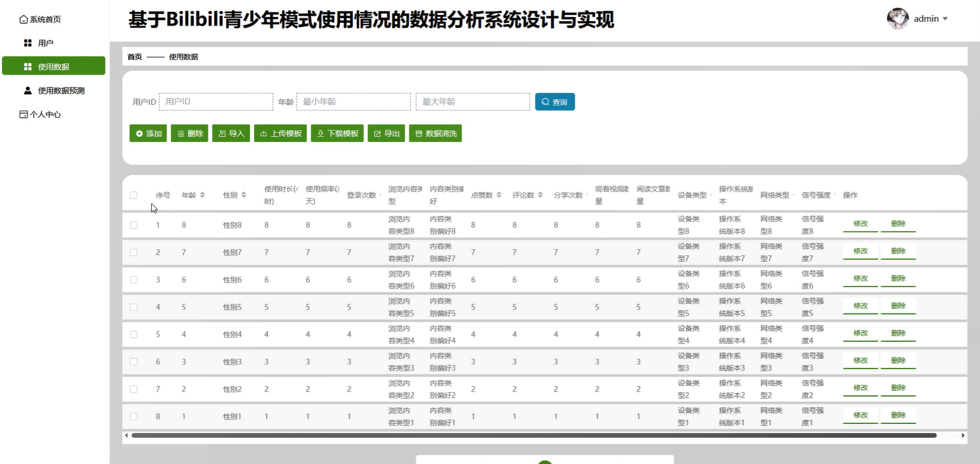The width and height of the screenshot is (980, 464).
Task: Check the checkbox for row 序号 1
Action: (x=134, y=225)
